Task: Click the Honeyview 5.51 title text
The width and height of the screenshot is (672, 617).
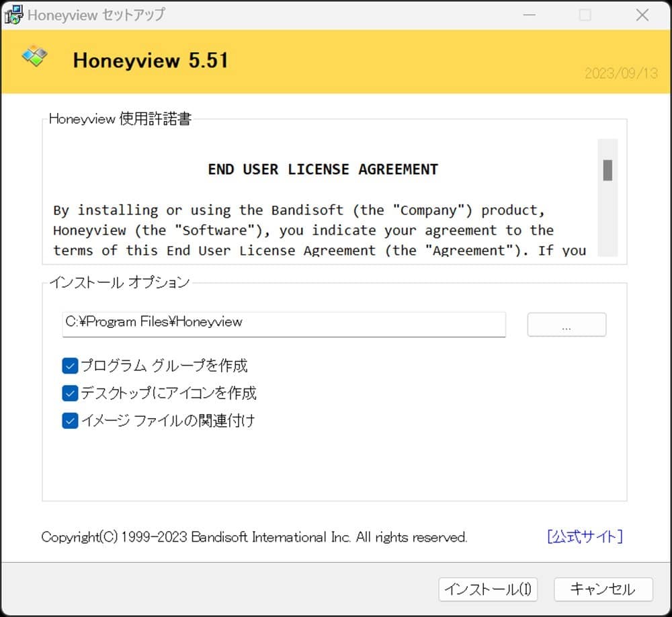Action: coord(151,59)
